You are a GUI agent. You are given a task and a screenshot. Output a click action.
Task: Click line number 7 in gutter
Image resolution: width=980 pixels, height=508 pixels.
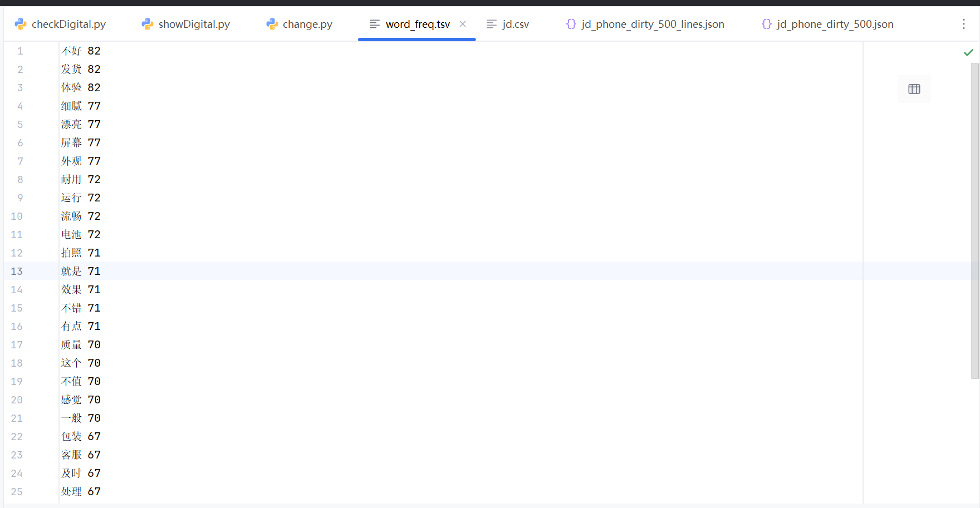coord(20,161)
